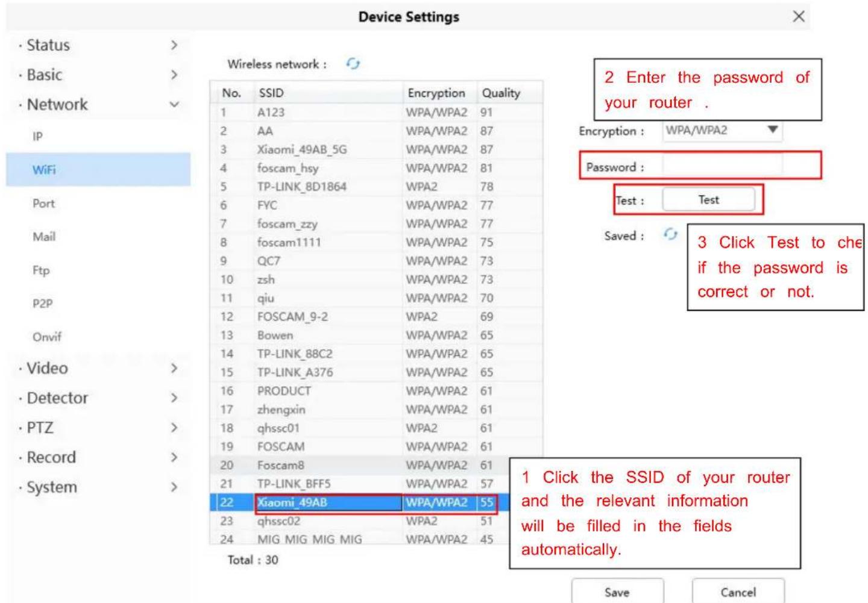Viewport: 868px width, 603px height.
Task: Click the Cancel button
Action: [x=738, y=591]
